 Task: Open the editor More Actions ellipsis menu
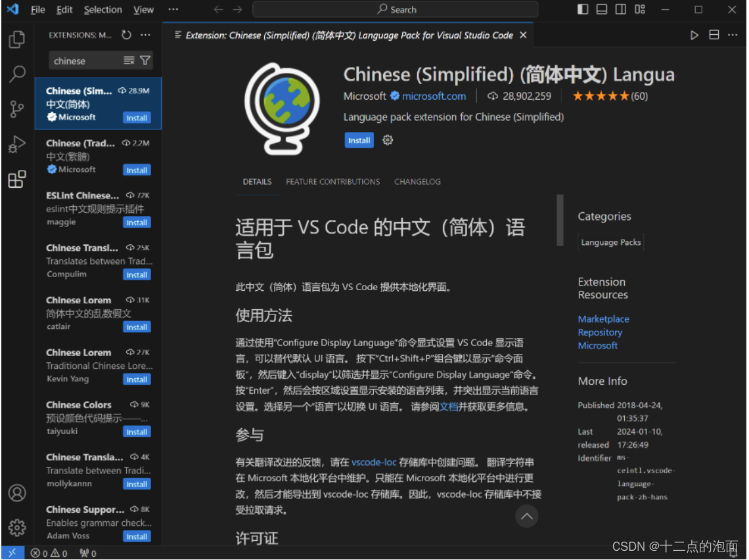pyautogui.click(x=734, y=35)
